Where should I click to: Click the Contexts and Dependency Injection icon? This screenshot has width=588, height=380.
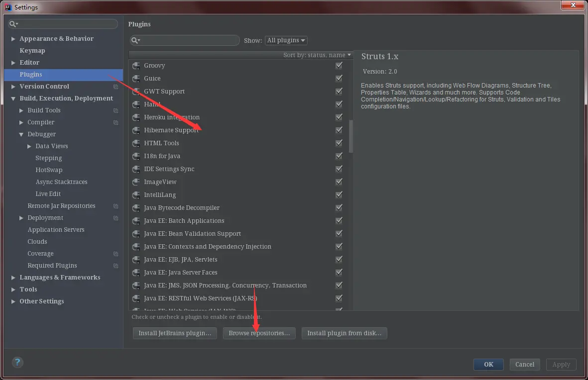pyautogui.click(x=136, y=246)
